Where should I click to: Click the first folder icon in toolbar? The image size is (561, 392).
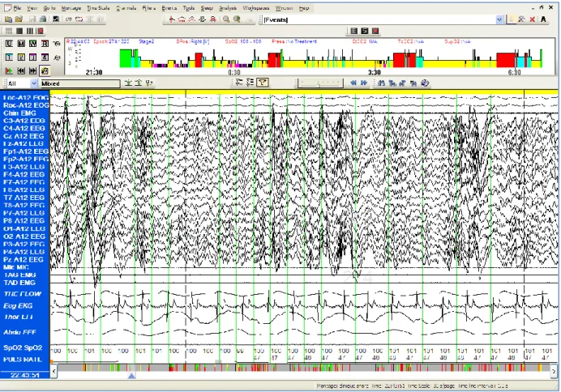(x=8, y=19)
